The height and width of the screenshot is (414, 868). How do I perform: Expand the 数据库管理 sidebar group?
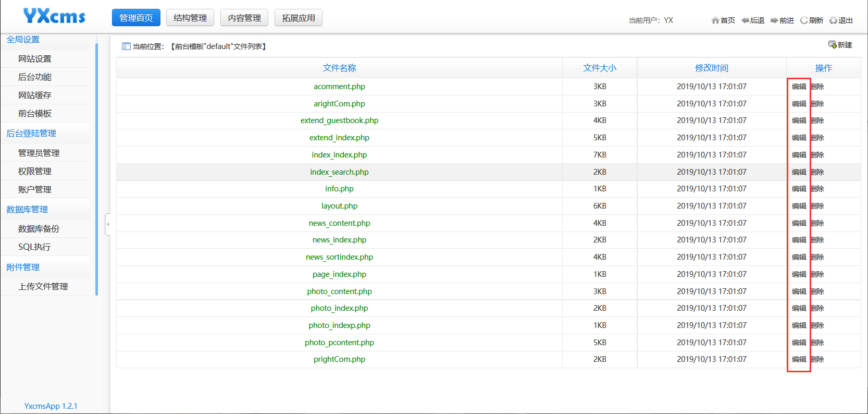(27, 210)
